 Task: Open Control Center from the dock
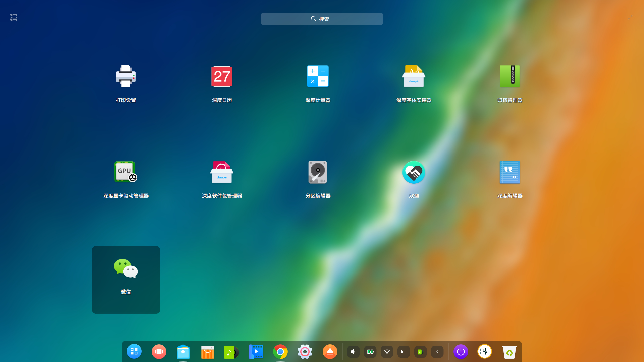[x=305, y=352]
